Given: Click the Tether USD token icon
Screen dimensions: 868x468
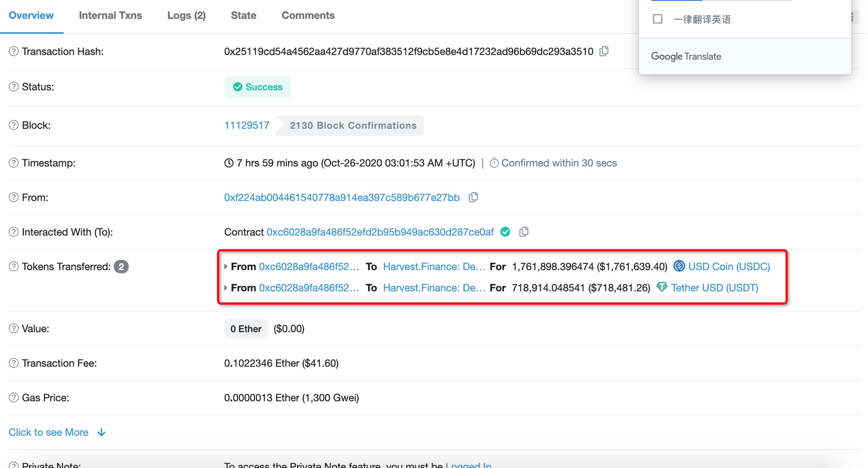Looking at the screenshot, I should [662, 287].
